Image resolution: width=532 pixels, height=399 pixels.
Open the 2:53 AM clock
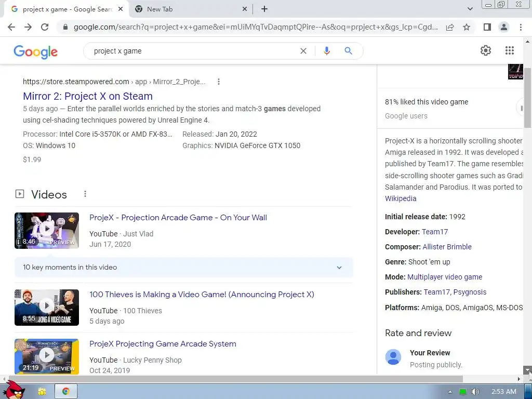point(504,392)
